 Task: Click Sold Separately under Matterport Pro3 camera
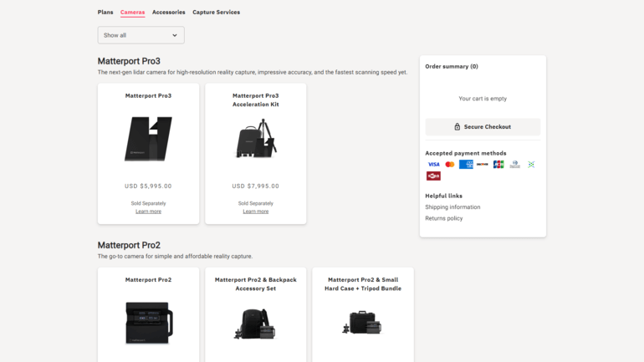[148, 203]
